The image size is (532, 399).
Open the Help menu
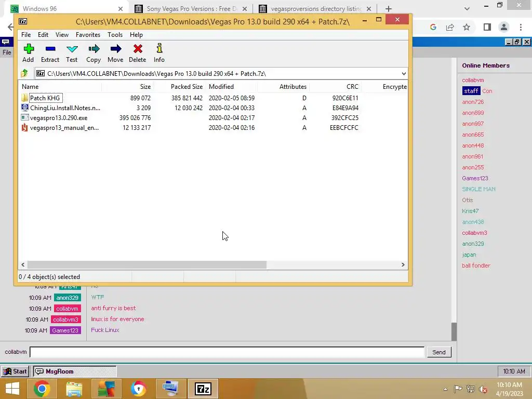(136, 35)
